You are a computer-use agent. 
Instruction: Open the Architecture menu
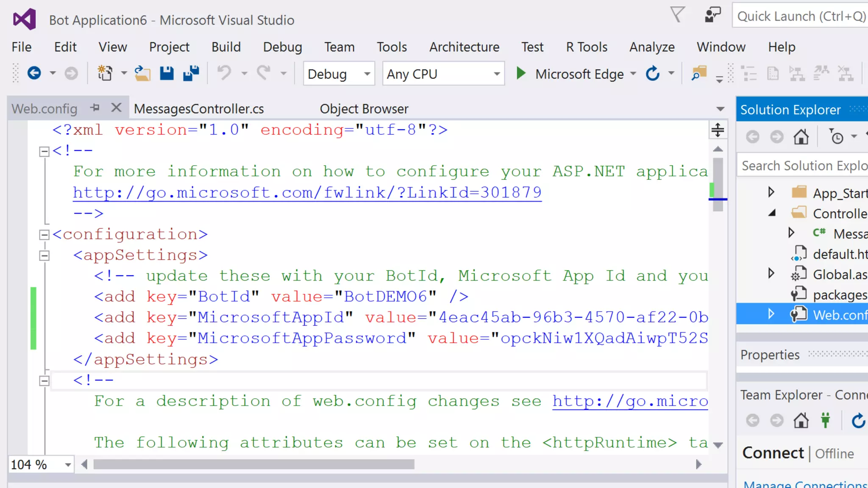click(x=464, y=47)
